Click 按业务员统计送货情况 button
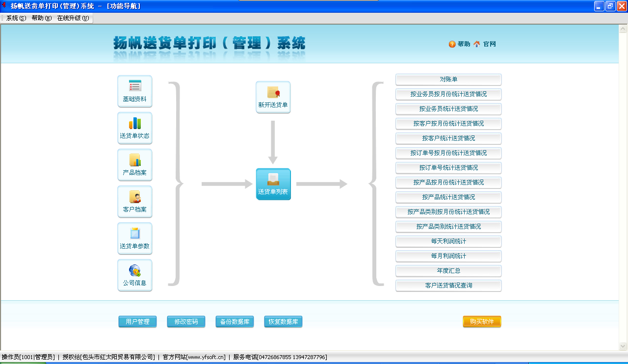This screenshot has height=364, width=628. 448,109
